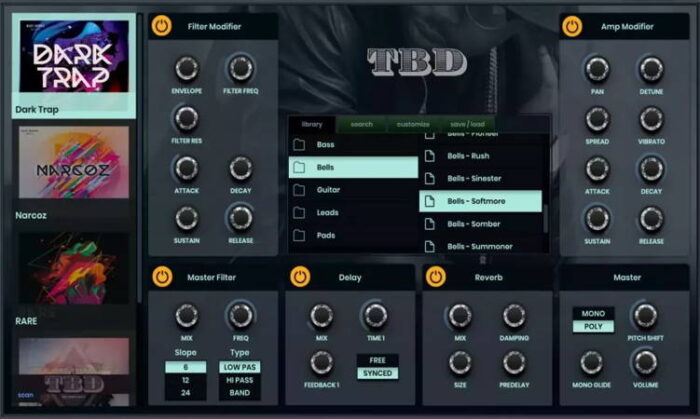
Task: Click the master VOLUME knob
Action: (645, 362)
